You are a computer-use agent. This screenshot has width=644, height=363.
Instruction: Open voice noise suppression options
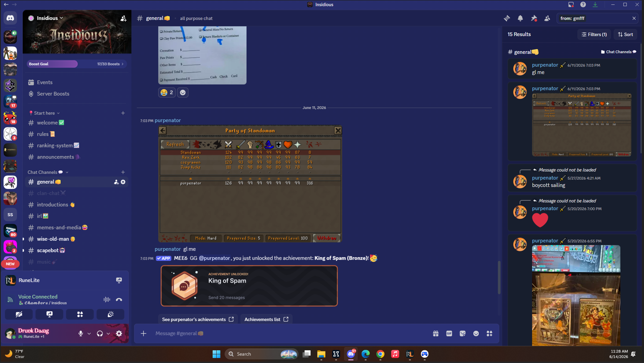[107, 300]
